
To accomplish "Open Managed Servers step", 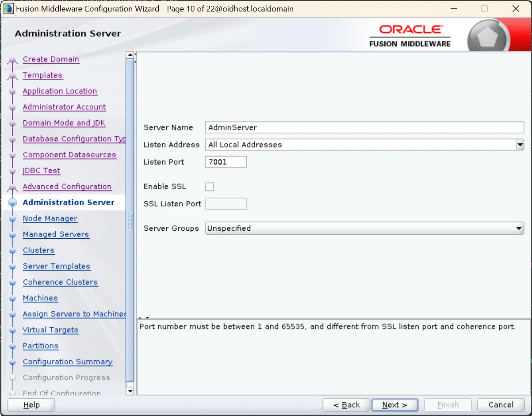I will 56,234.
